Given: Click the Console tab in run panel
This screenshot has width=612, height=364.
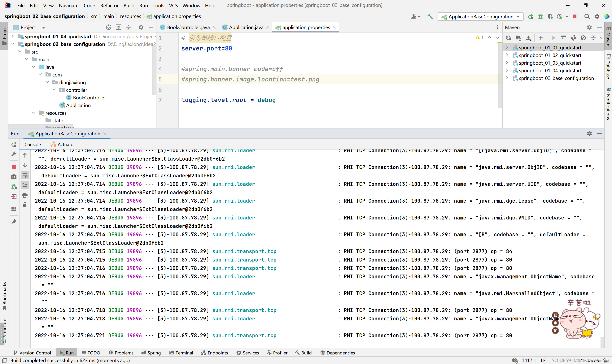Looking at the screenshot, I should 33,144.
